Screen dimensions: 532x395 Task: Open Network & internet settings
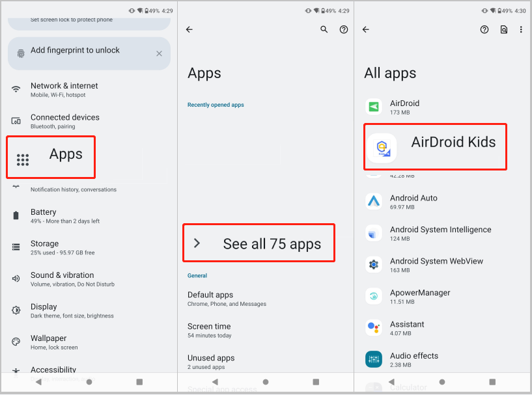64,90
